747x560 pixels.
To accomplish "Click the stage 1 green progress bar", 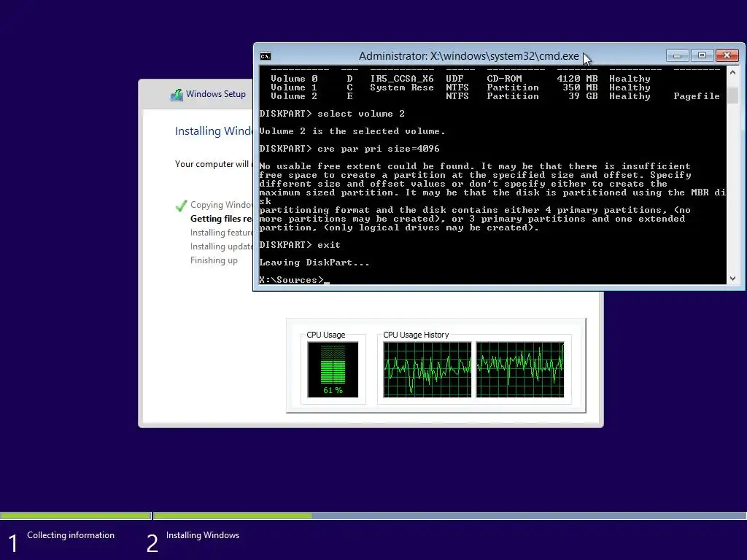I will pyautogui.click(x=75, y=516).
